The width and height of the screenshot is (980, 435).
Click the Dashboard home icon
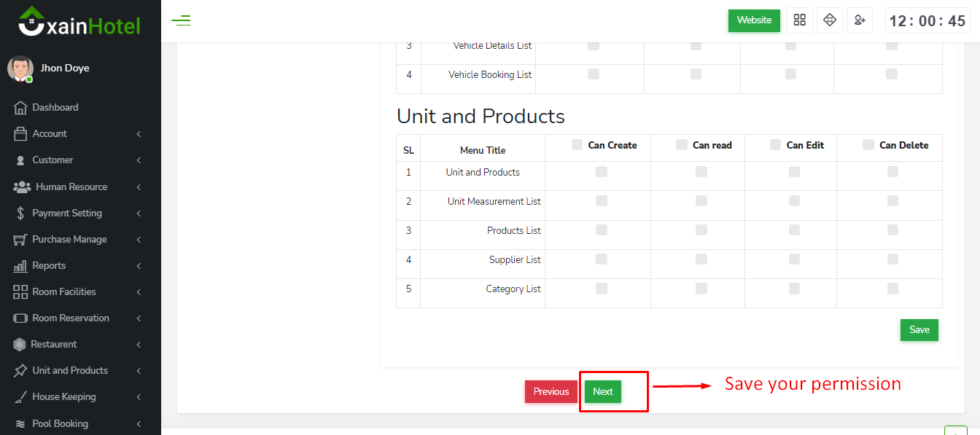(20, 108)
